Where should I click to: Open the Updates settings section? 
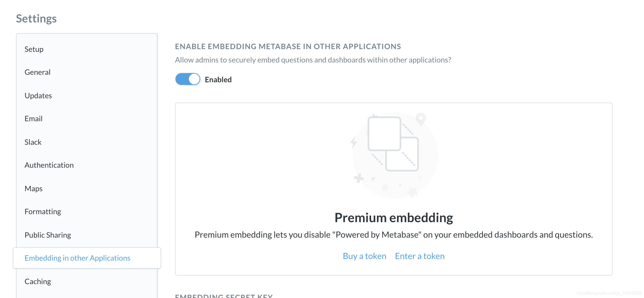tap(38, 95)
